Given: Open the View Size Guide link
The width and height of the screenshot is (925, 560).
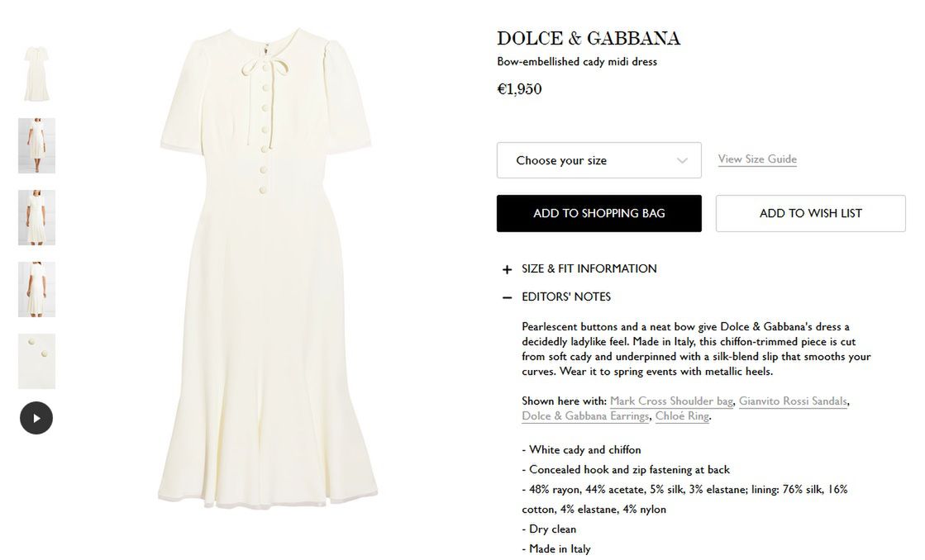Looking at the screenshot, I should (757, 159).
